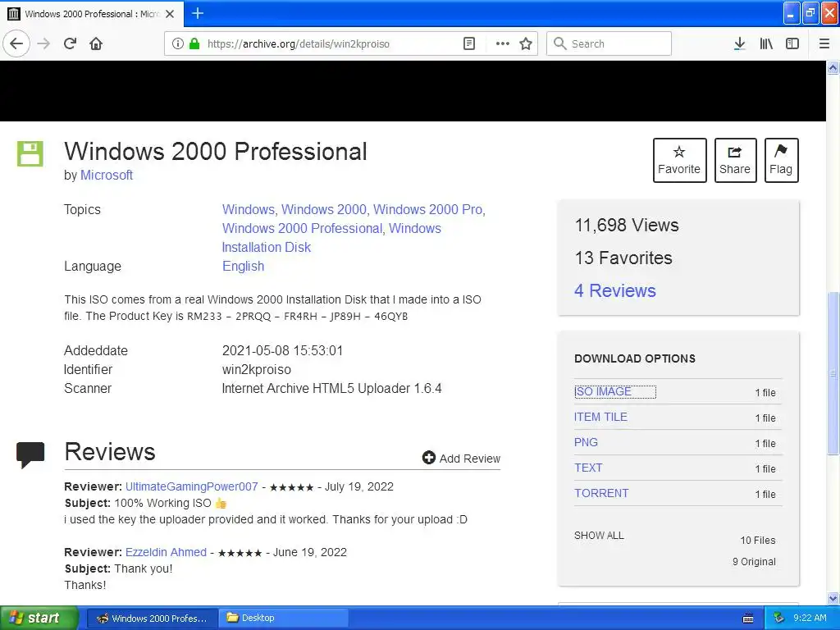840x630 pixels.
Task: Reload the page with the refresh icon
Action: [71, 43]
